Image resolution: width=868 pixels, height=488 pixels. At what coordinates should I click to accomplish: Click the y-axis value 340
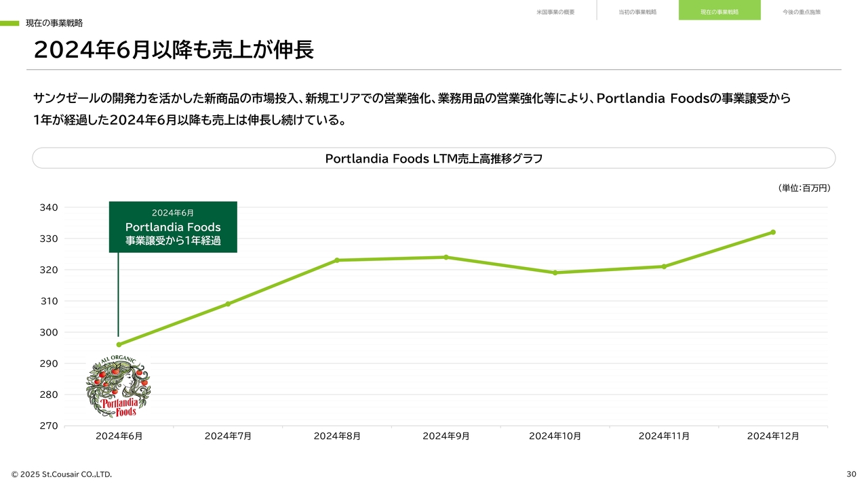(50, 207)
